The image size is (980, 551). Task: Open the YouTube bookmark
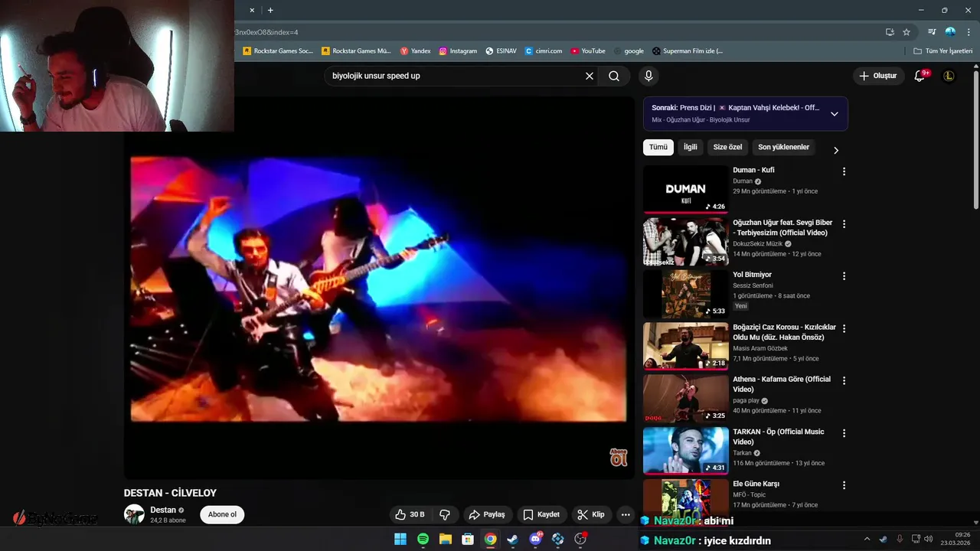tap(588, 51)
